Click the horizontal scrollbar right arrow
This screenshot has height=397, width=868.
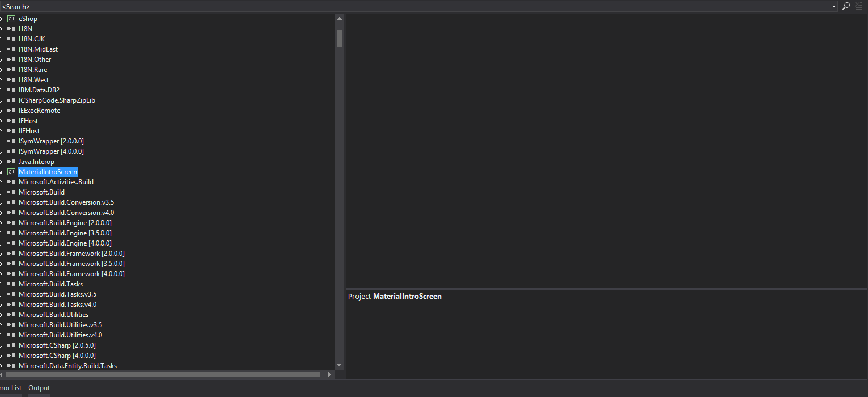point(330,374)
